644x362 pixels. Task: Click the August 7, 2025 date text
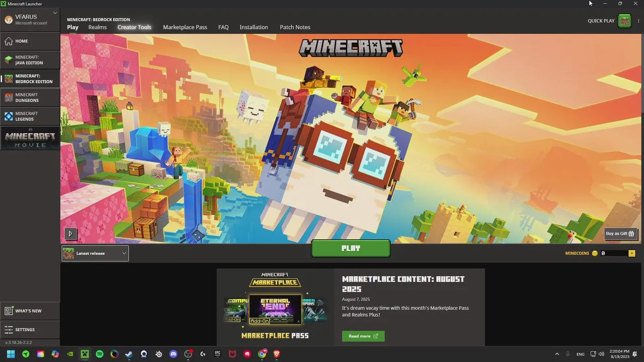click(x=356, y=299)
